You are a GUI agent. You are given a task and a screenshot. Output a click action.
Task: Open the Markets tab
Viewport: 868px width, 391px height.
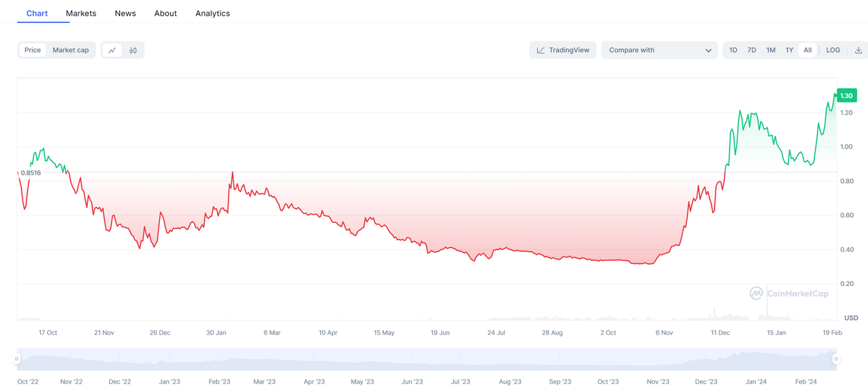point(81,14)
